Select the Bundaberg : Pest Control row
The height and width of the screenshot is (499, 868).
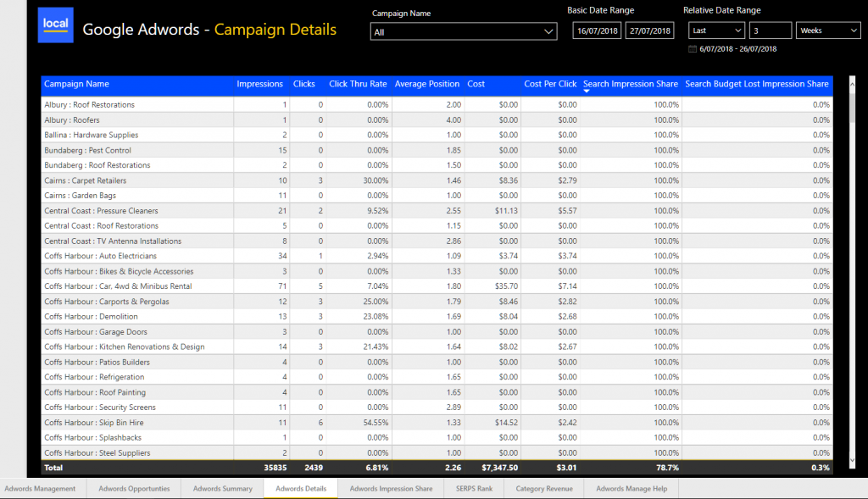click(x=437, y=151)
